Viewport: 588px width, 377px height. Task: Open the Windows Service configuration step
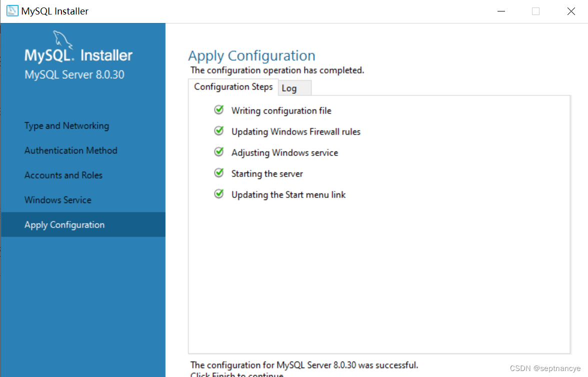tap(57, 199)
